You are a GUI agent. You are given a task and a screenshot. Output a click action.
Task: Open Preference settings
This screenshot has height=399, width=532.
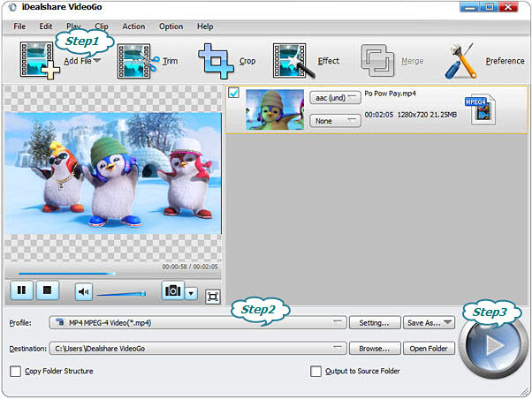[484, 61]
